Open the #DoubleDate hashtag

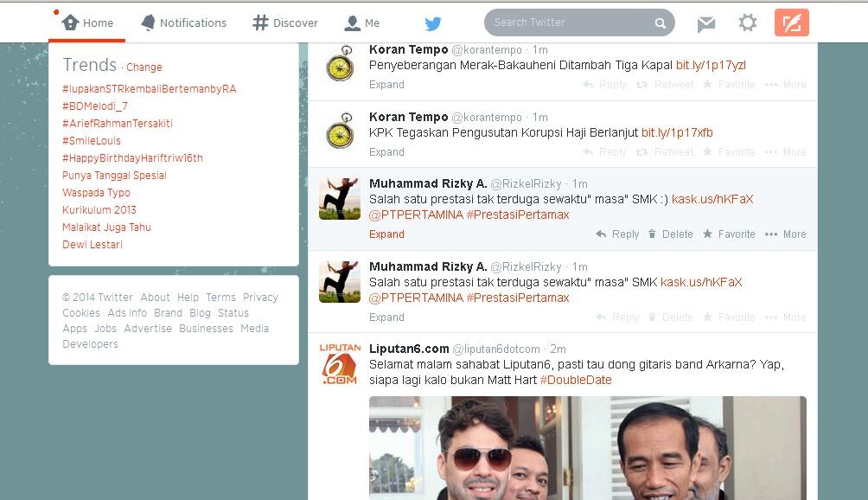[576, 380]
